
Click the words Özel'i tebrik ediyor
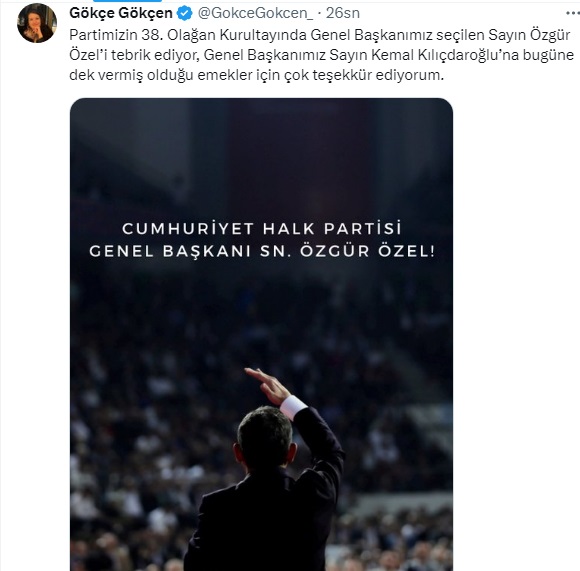(x=135, y=55)
